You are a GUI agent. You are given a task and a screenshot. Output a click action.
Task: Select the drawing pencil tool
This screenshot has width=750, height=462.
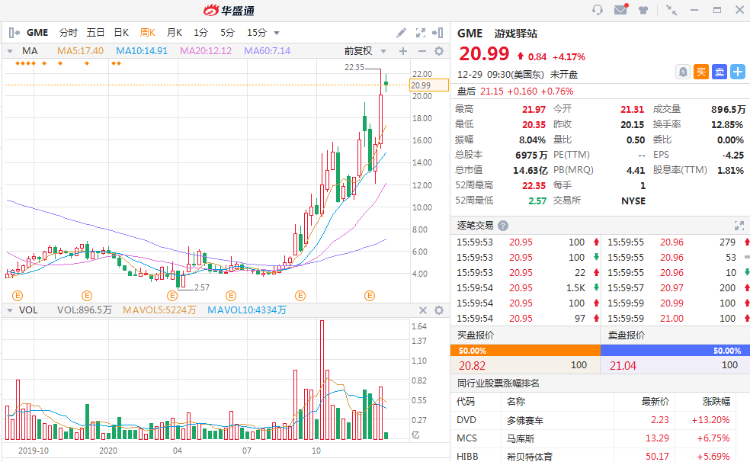coord(401,33)
